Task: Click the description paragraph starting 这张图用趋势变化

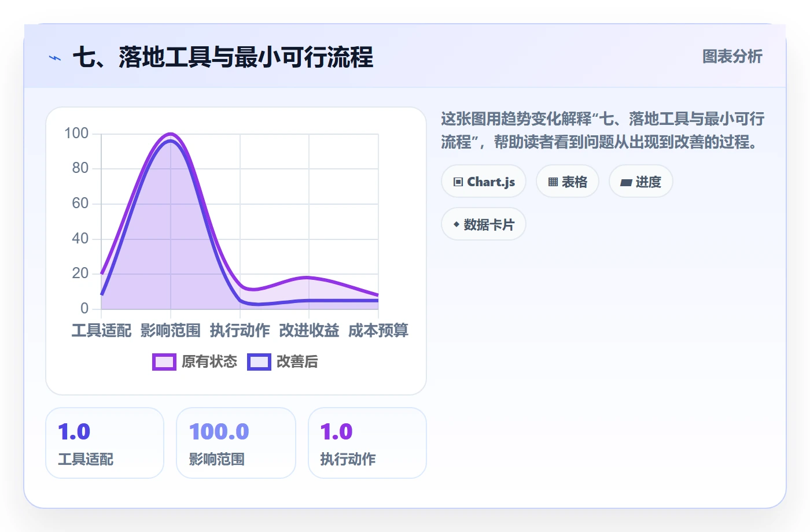Action: [603, 130]
